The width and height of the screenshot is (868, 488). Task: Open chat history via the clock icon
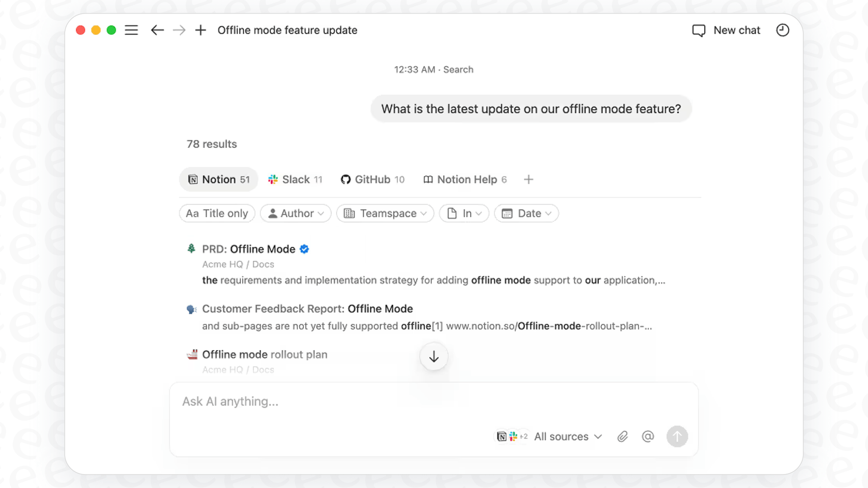[782, 30]
